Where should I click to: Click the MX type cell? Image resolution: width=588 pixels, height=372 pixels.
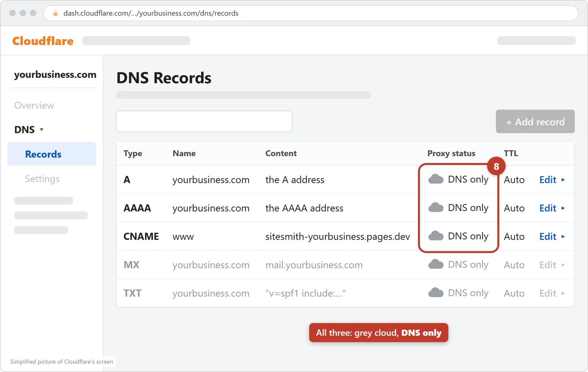(x=131, y=265)
